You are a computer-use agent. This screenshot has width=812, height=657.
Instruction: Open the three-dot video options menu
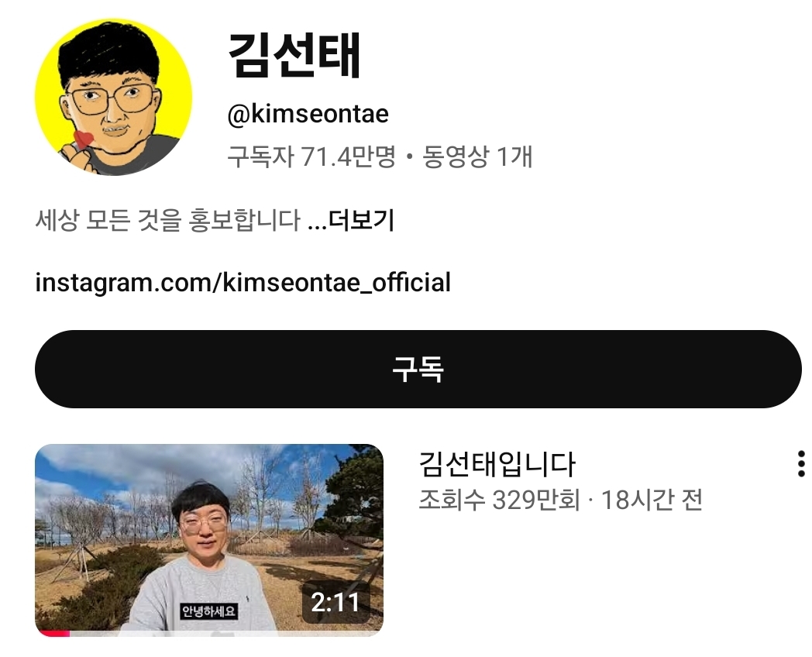click(801, 463)
